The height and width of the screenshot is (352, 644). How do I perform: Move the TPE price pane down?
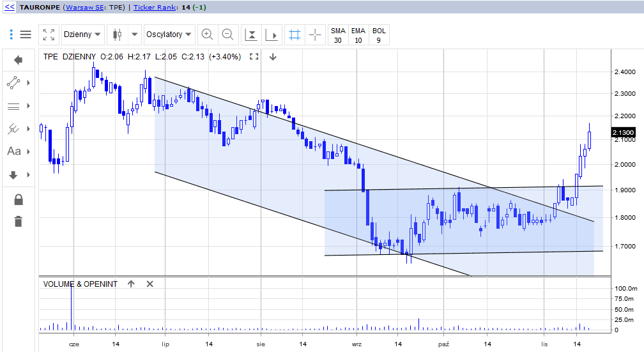tap(273, 57)
